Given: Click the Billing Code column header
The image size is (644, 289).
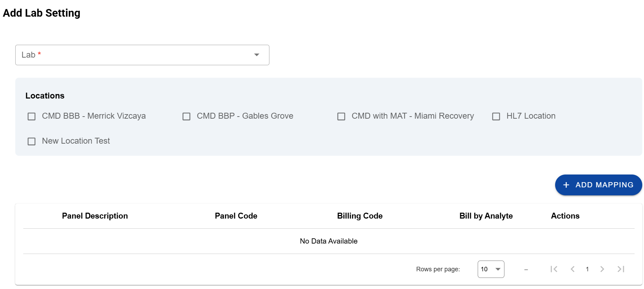Looking at the screenshot, I should 360,216.
